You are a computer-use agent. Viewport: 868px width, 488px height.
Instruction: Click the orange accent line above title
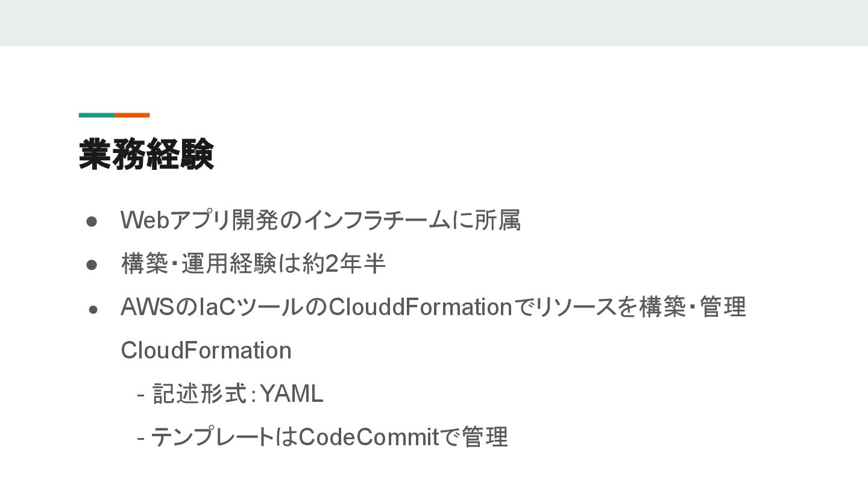click(132, 115)
